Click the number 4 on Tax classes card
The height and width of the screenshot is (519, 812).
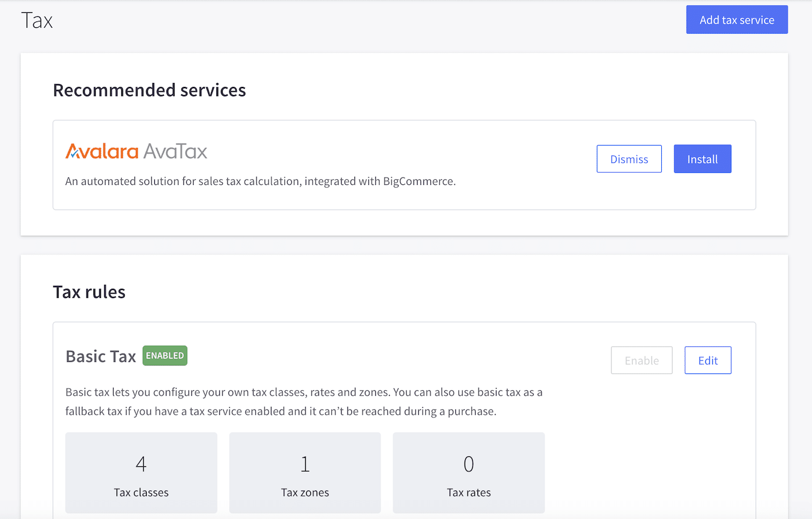[141, 464]
